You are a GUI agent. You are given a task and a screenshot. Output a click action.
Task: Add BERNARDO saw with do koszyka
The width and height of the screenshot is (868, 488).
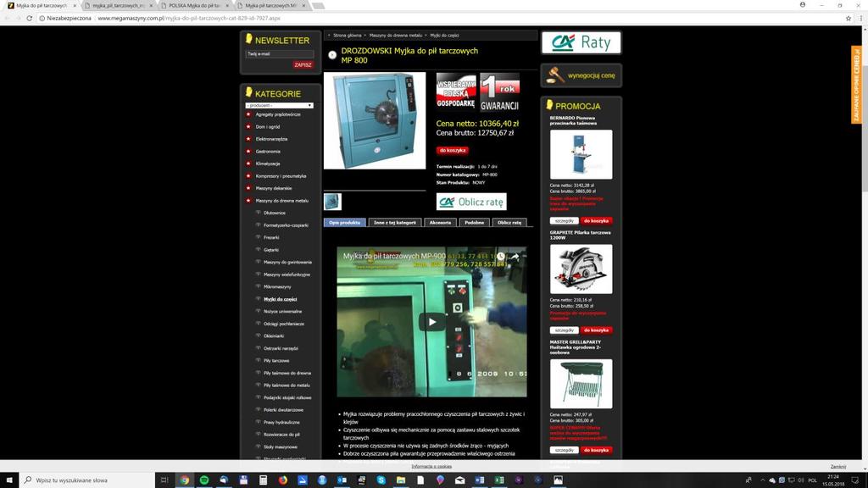596,221
